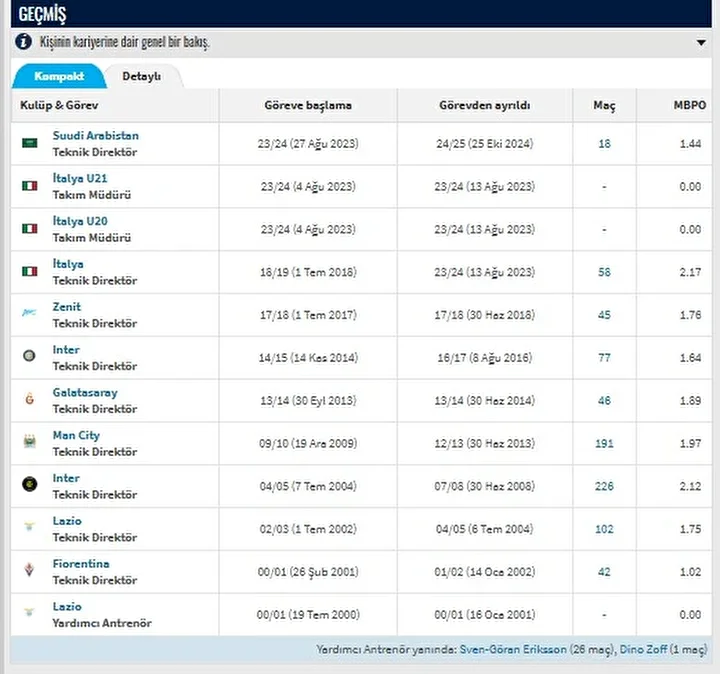Click the MBPO value 1.97 for Man City
The image size is (720, 674).
(x=690, y=444)
